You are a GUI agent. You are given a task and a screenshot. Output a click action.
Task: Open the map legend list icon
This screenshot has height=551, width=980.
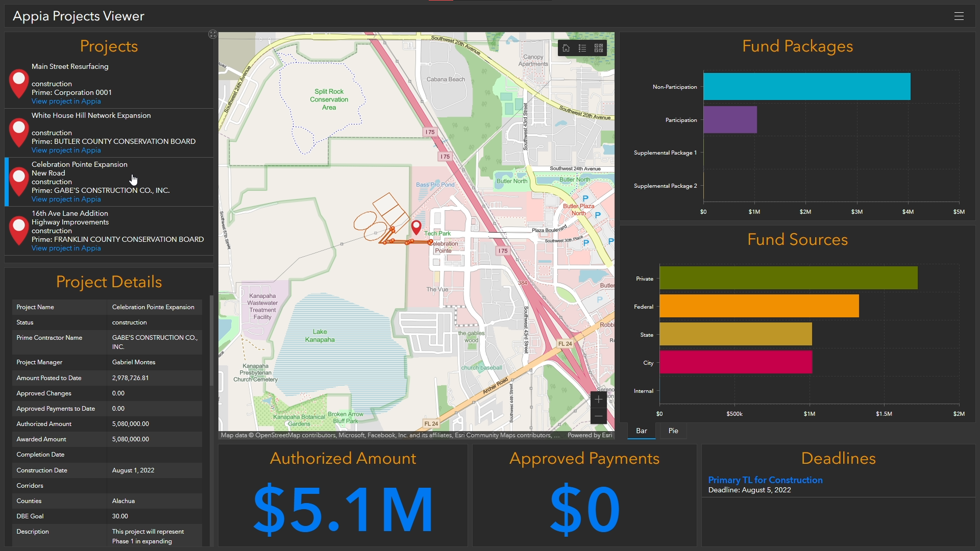(582, 48)
